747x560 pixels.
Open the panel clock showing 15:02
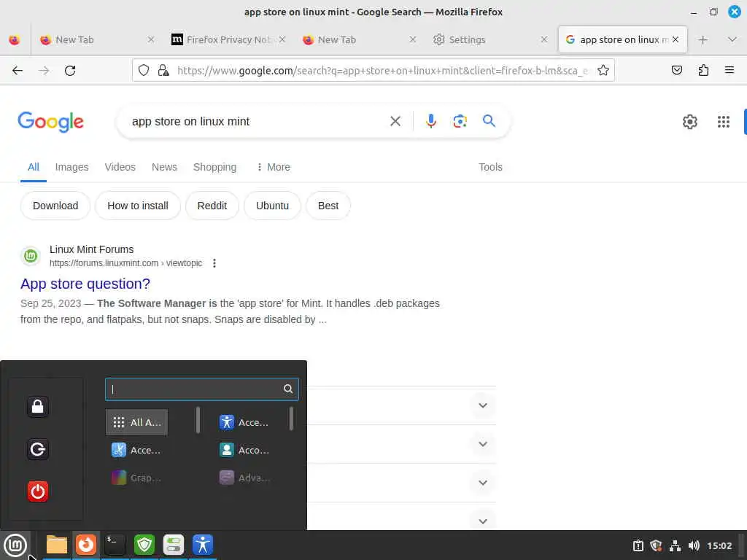click(x=719, y=545)
